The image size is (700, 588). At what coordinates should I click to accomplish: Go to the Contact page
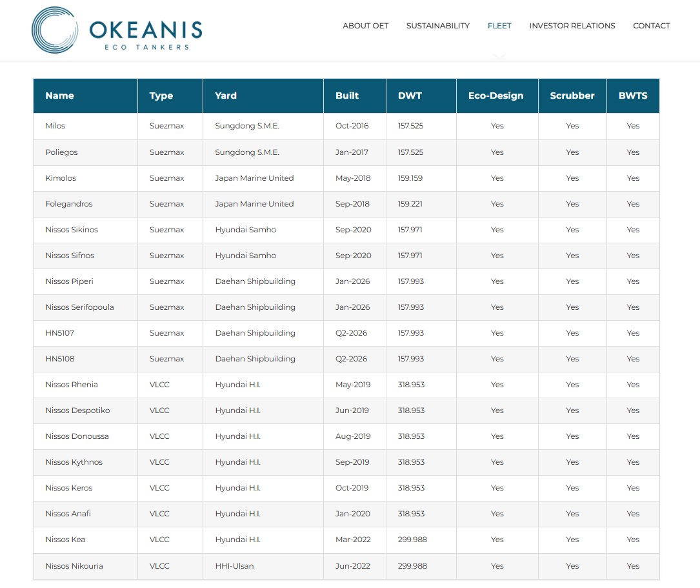[651, 26]
